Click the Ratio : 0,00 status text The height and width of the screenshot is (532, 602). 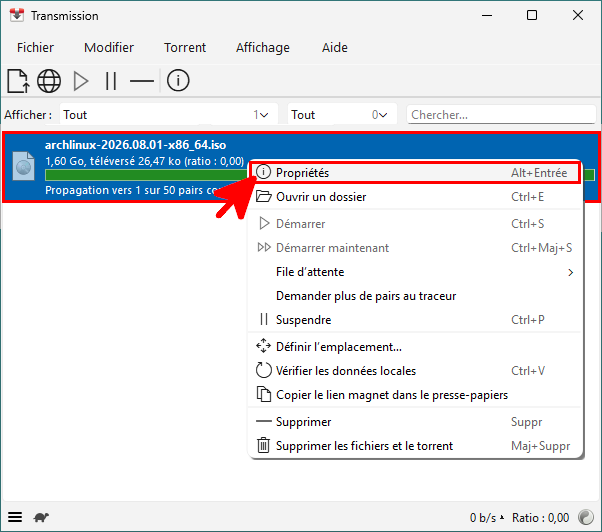(x=540, y=517)
